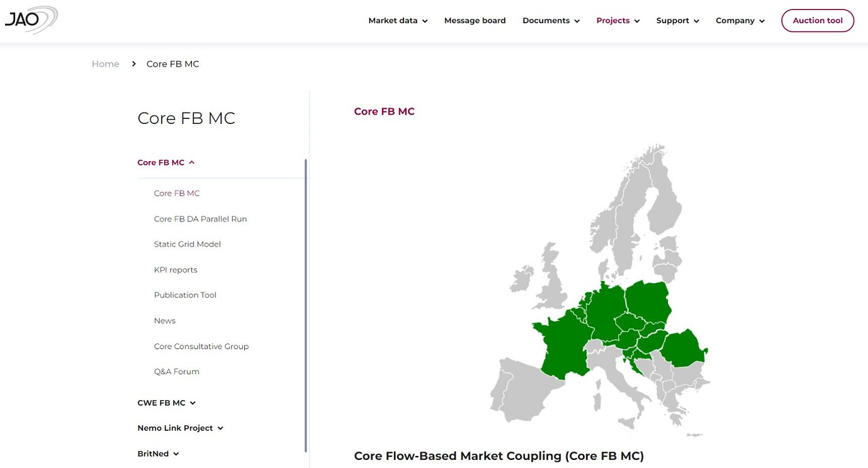
Task: Open the Static Grid Model page
Action: [x=188, y=244]
